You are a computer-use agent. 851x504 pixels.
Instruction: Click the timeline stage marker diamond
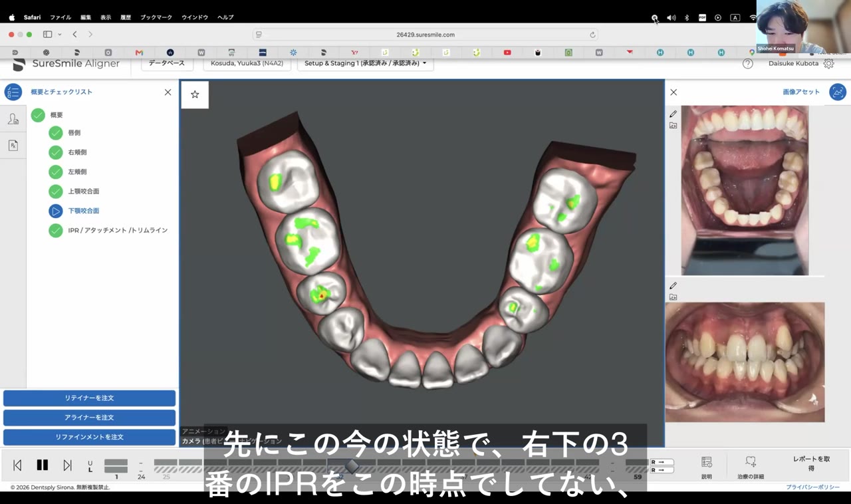tap(352, 465)
